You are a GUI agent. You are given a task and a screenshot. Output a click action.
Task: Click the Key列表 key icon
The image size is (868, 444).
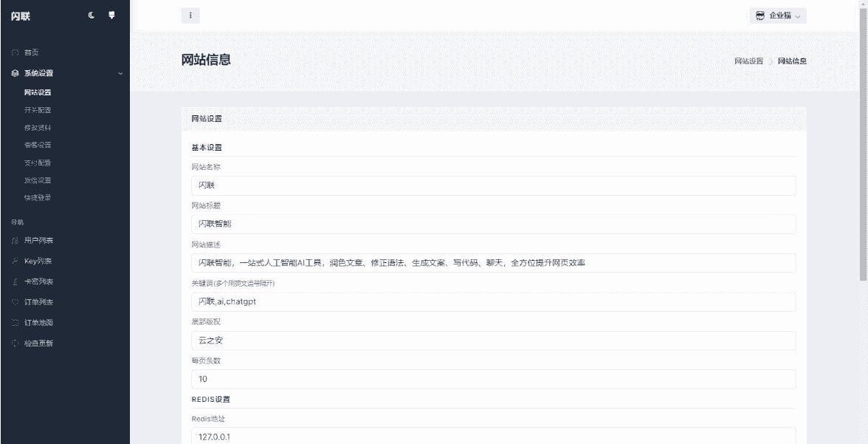coord(15,261)
